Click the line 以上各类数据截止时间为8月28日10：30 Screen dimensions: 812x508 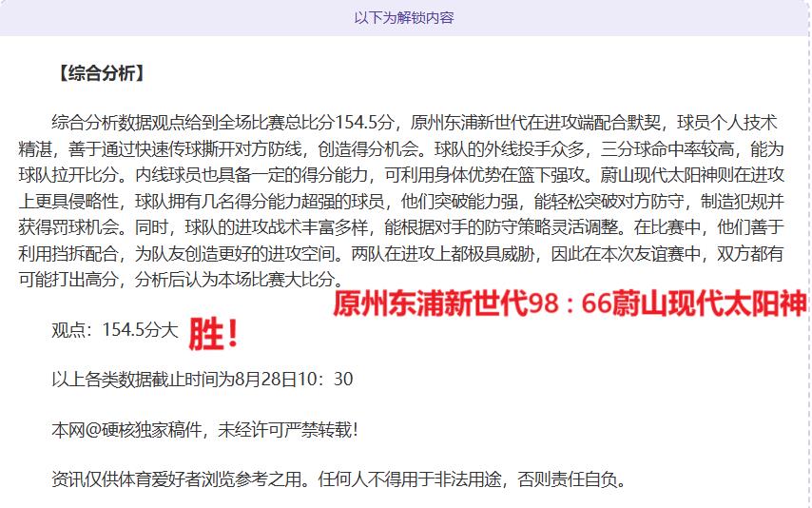[x=203, y=380]
